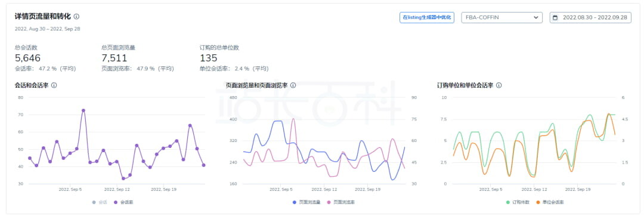
Task: Click info icon beside 页面浏览量和页面浏览率 chart title
Action: pos(293,85)
